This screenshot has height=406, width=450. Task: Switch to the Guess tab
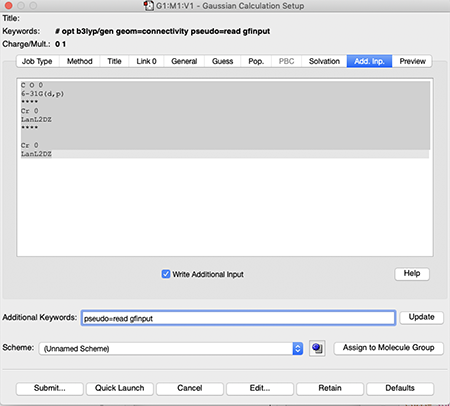(222, 61)
